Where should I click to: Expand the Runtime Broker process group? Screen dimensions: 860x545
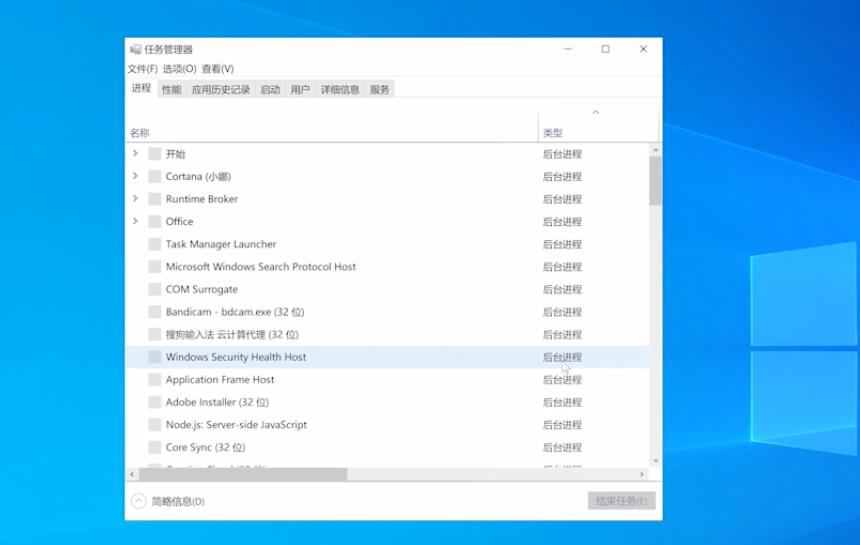point(135,198)
